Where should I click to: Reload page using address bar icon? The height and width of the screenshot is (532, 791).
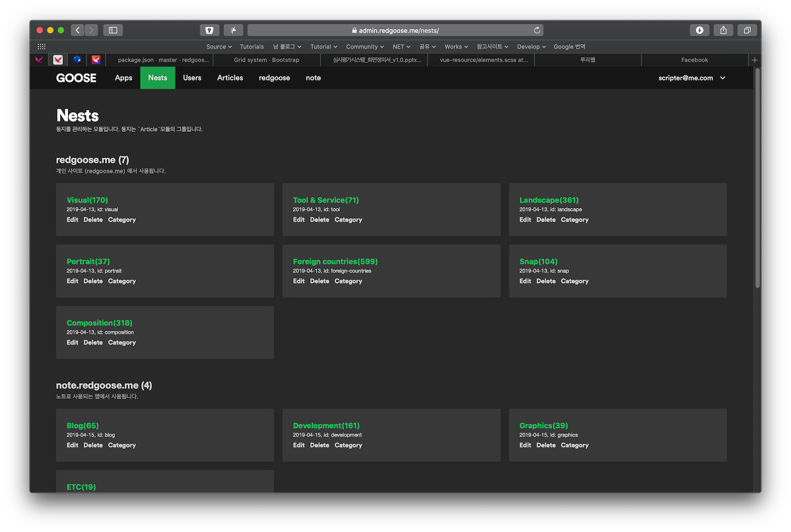[537, 30]
